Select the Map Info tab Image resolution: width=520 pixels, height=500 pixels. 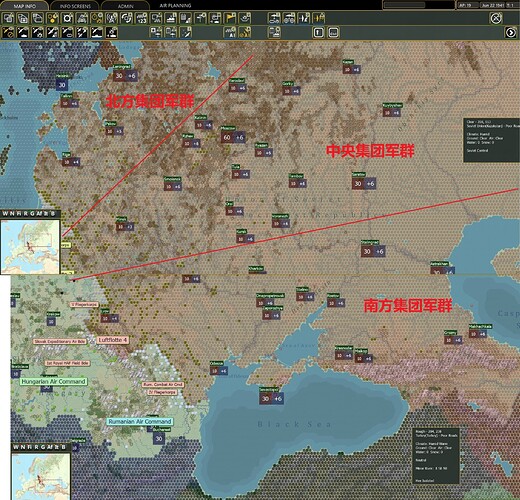click(25, 6)
